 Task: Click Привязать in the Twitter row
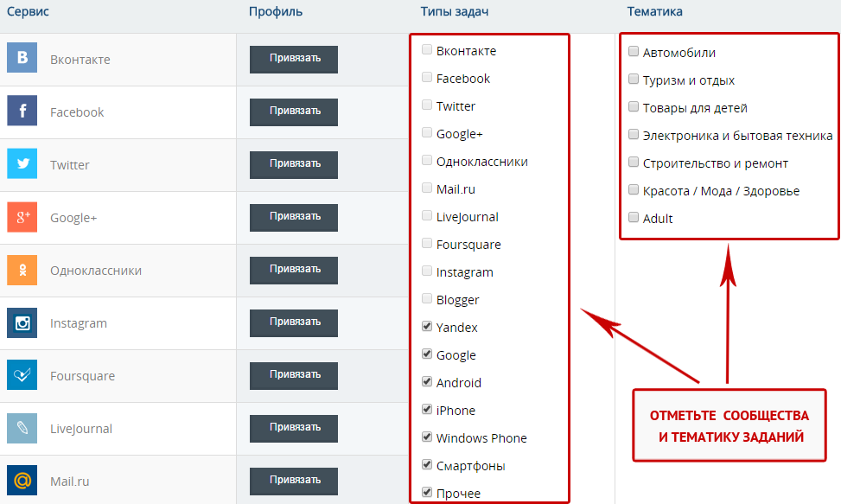(294, 164)
